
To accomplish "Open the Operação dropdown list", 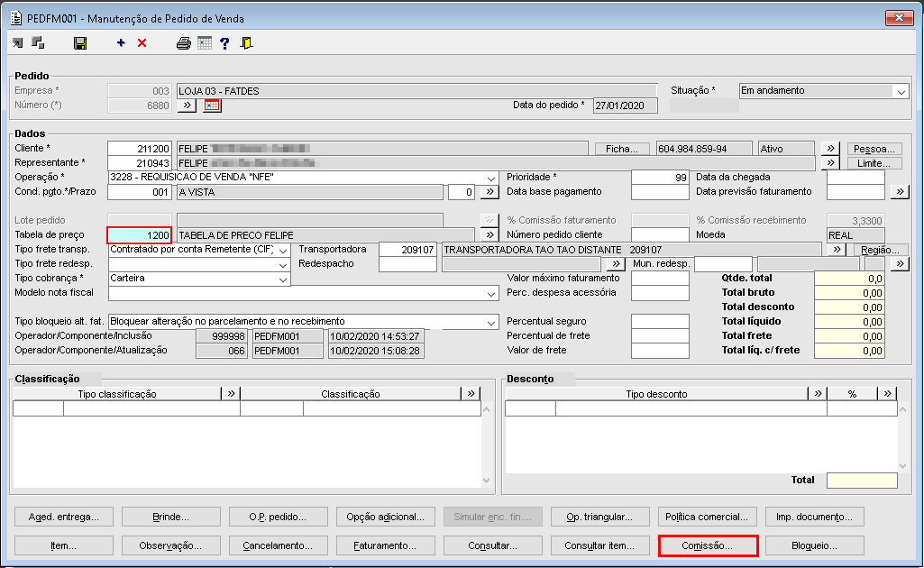I will pyautogui.click(x=490, y=178).
